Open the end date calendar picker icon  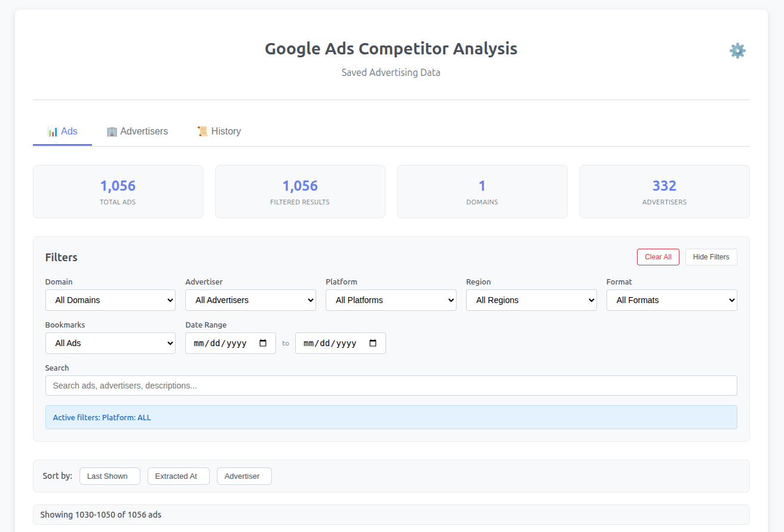(372, 343)
